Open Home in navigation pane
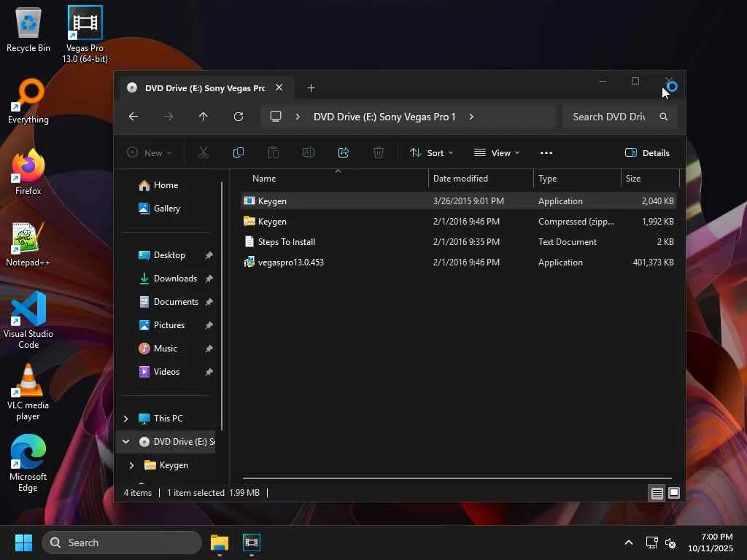This screenshot has height=560, width=747. tap(166, 185)
